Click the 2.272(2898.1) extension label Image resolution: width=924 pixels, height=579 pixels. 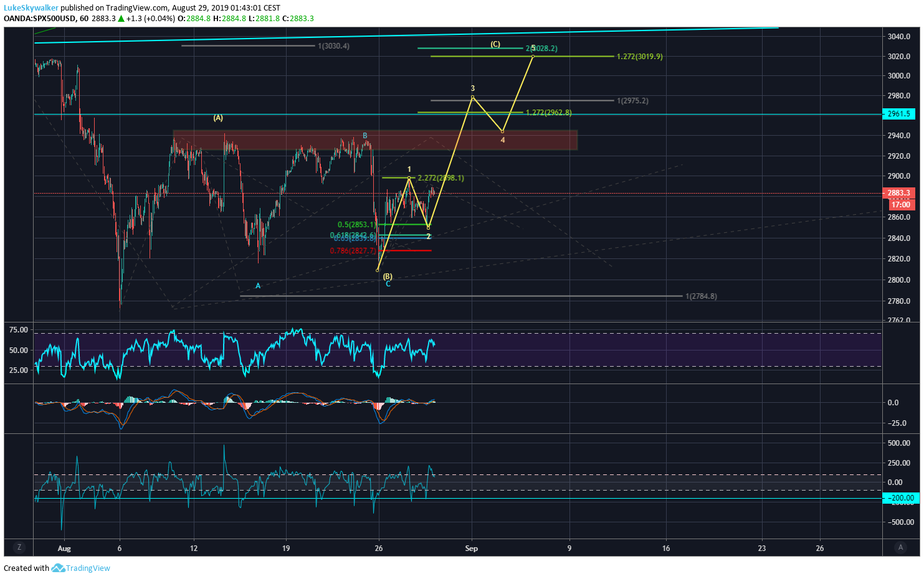(x=441, y=178)
